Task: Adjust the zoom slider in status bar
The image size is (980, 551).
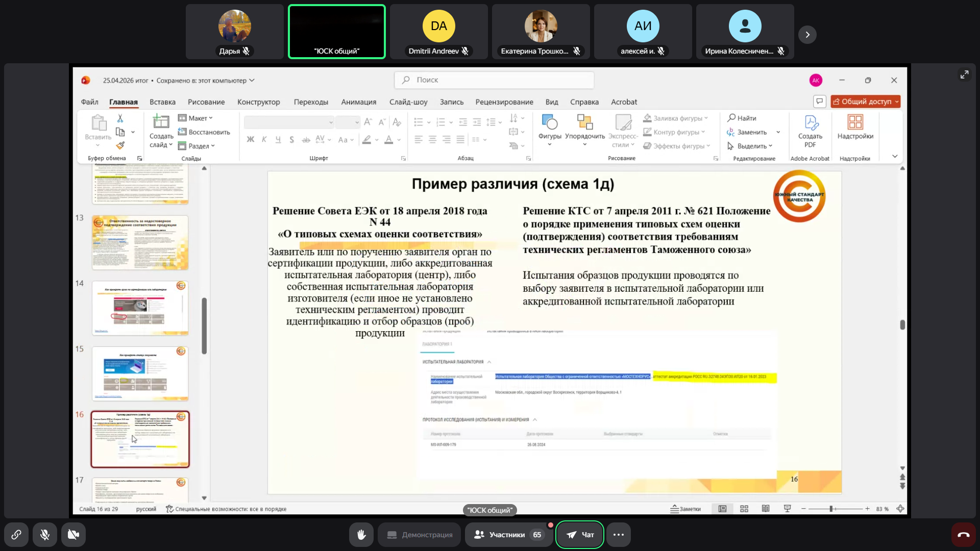Action: point(831,509)
